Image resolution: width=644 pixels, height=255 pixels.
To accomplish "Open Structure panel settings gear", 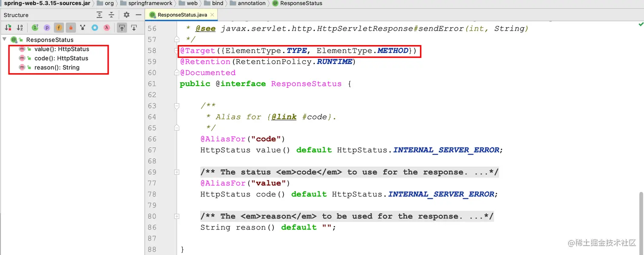I will point(126,15).
